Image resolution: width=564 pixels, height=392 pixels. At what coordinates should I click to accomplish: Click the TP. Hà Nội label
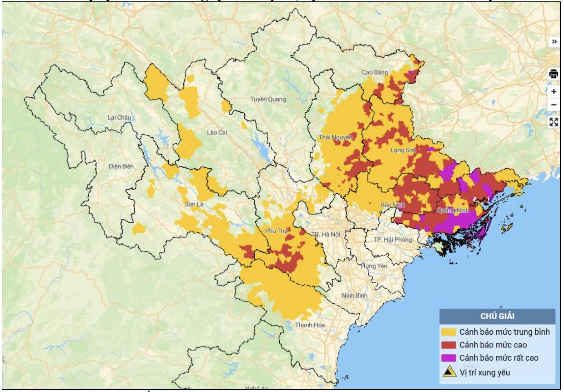[326, 234]
